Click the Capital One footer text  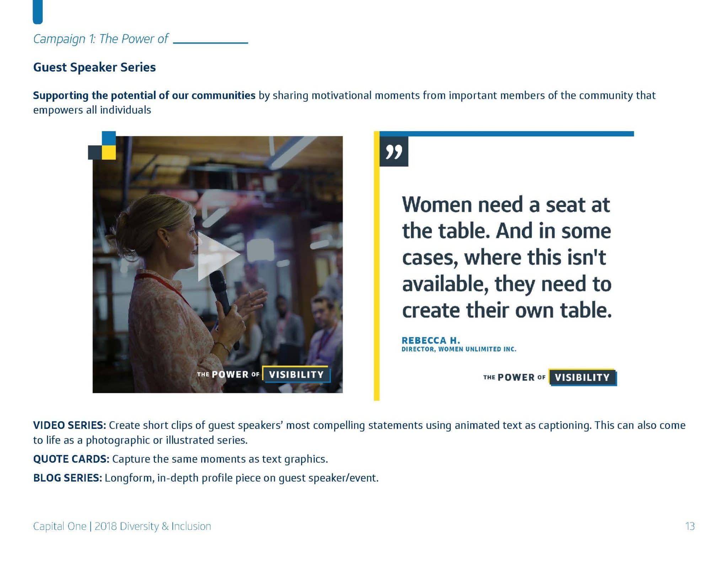point(122,526)
